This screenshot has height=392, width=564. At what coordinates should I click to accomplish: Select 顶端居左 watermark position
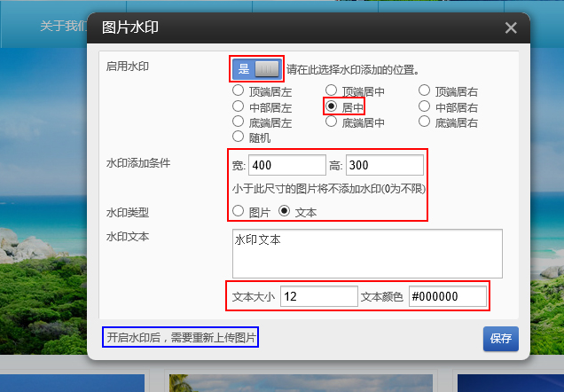(238, 90)
